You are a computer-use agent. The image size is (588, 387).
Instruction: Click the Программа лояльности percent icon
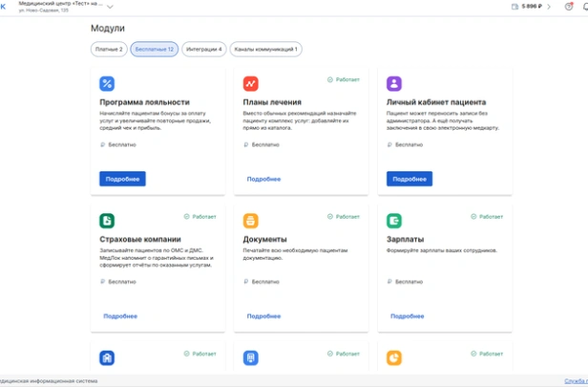[107, 84]
